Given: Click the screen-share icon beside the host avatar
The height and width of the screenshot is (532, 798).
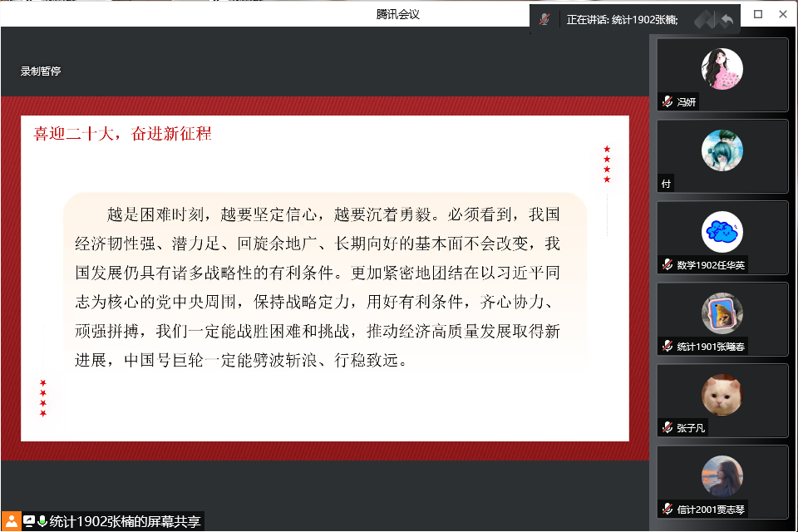Looking at the screenshot, I should (x=29, y=521).
